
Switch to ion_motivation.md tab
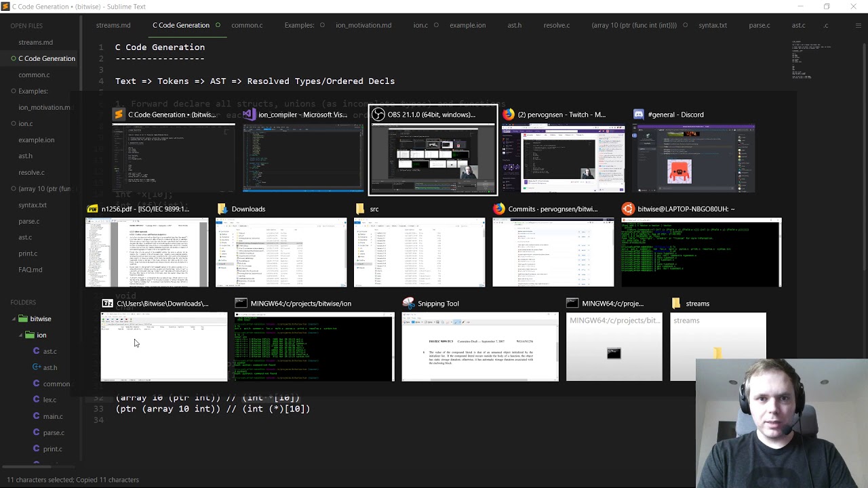point(363,25)
